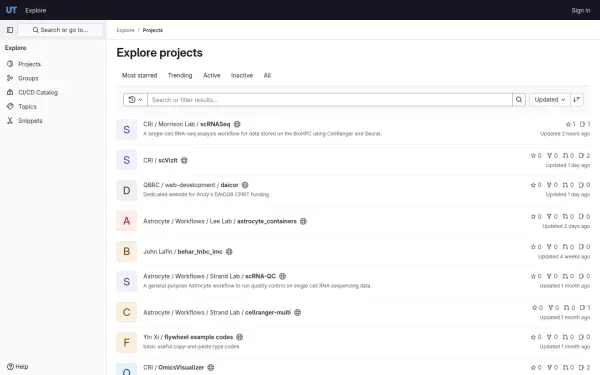Switch to the Inactive tab
The width and height of the screenshot is (600, 375).
tap(242, 75)
